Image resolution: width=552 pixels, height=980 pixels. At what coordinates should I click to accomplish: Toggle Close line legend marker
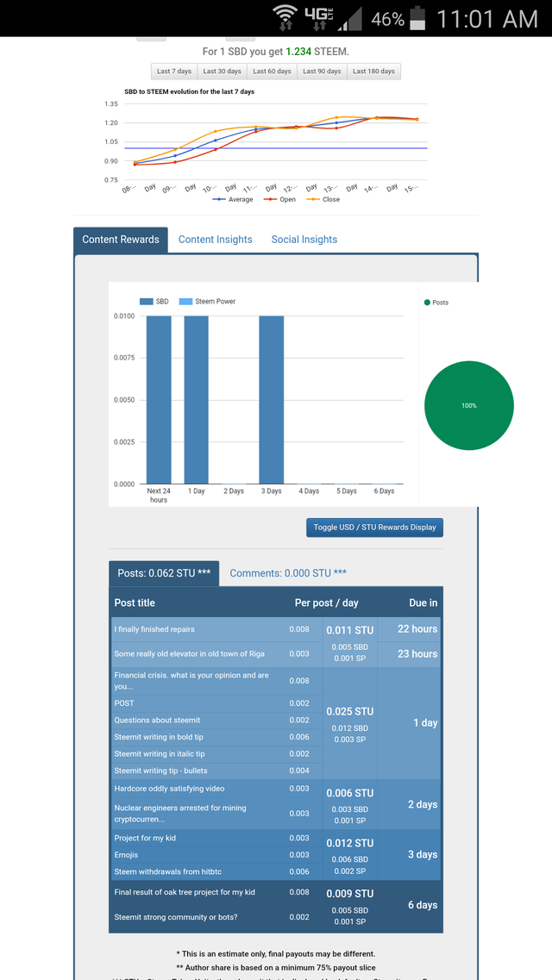(323, 199)
